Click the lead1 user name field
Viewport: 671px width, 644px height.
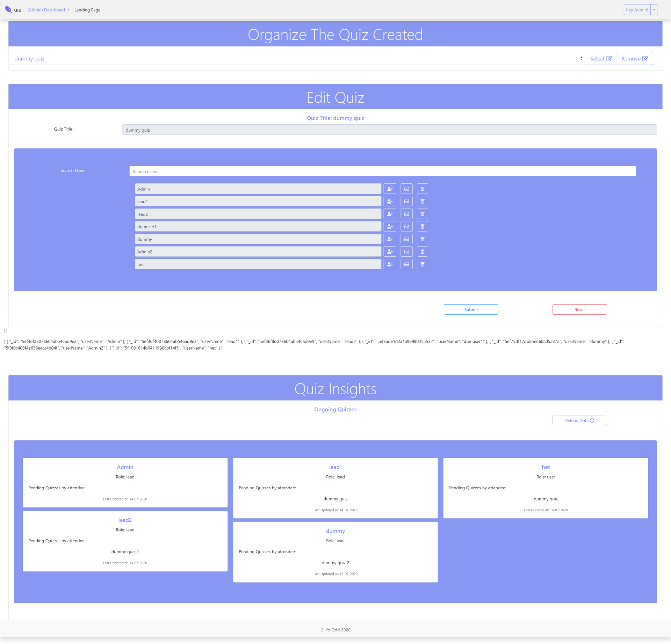[258, 202]
